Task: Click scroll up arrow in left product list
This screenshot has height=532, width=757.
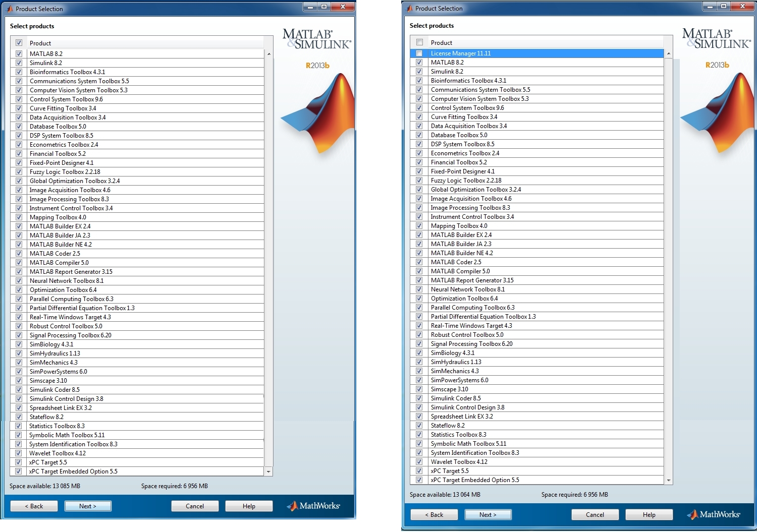Action: coord(268,53)
